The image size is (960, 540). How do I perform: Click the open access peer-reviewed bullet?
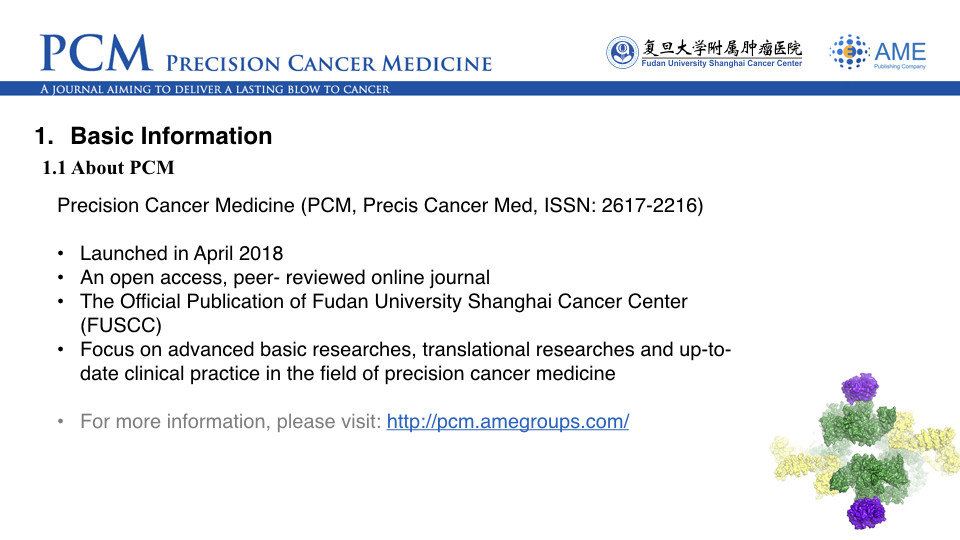point(285,277)
